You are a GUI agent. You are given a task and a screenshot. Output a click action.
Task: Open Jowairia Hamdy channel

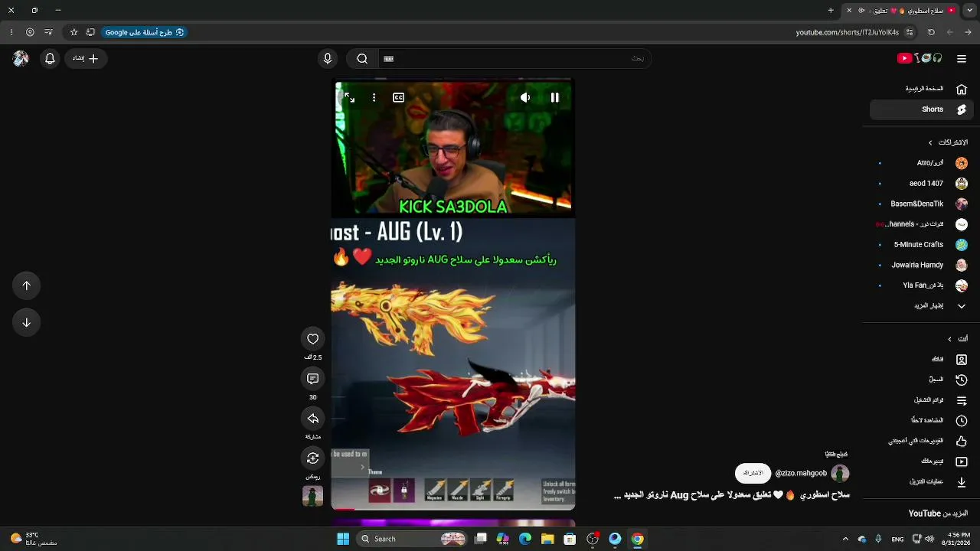click(x=920, y=265)
